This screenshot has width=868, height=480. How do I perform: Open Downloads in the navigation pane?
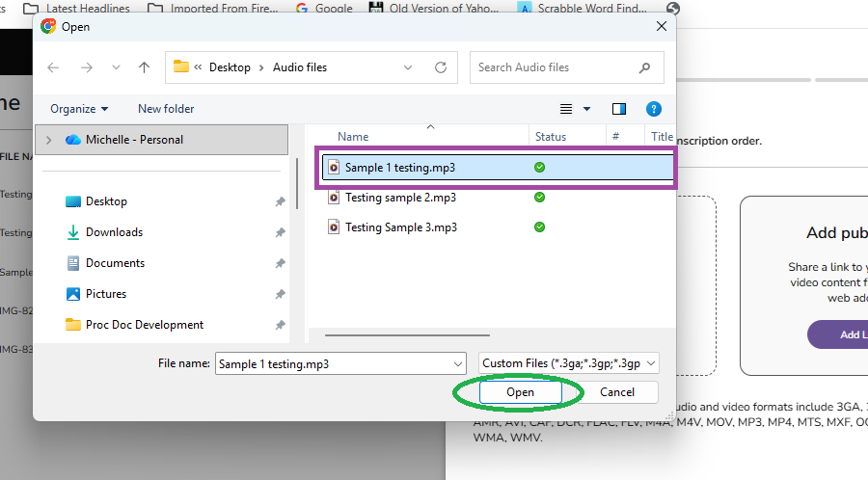(104, 232)
